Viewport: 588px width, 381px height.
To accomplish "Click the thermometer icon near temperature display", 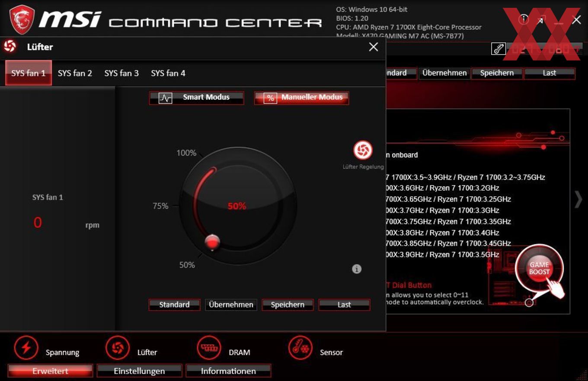I will coord(499,49).
